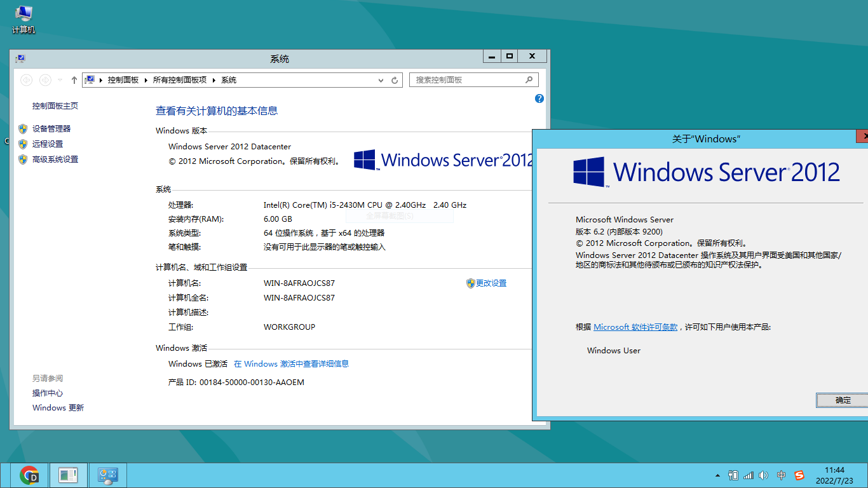The height and width of the screenshot is (488, 868).
Task: Click Windows Server 2012 Datacenter edition text
Action: pos(229,147)
